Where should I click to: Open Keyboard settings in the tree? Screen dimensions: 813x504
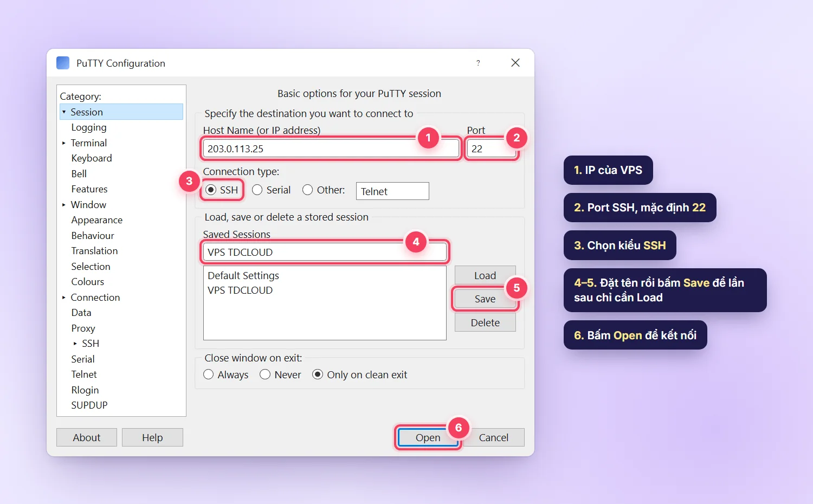point(92,158)
